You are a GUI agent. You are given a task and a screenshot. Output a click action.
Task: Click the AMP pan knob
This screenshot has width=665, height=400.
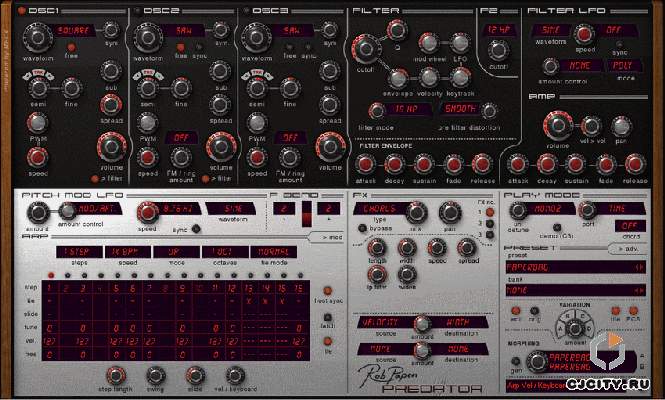pyautogui.click(x=620, y=127)
